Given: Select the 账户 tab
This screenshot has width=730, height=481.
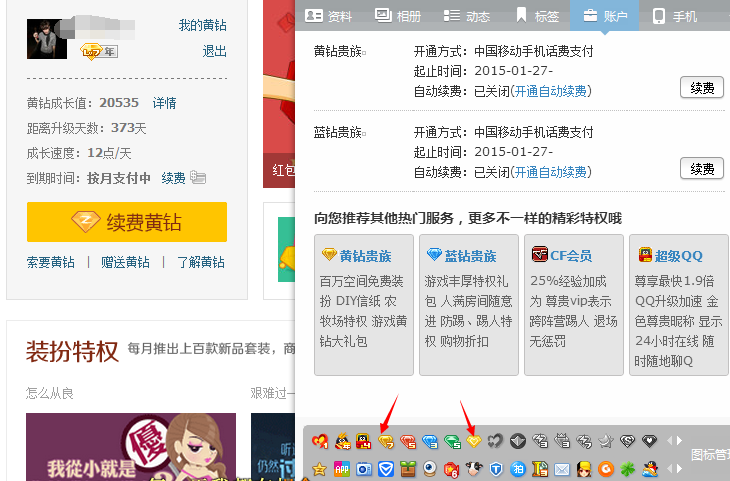Looking at the screenshot, I should (x=604, y=16).
